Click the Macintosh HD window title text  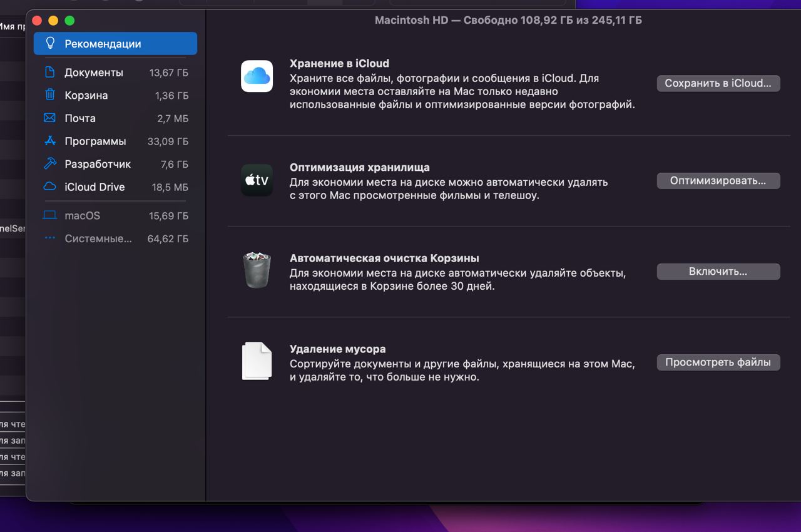point(508,20)
